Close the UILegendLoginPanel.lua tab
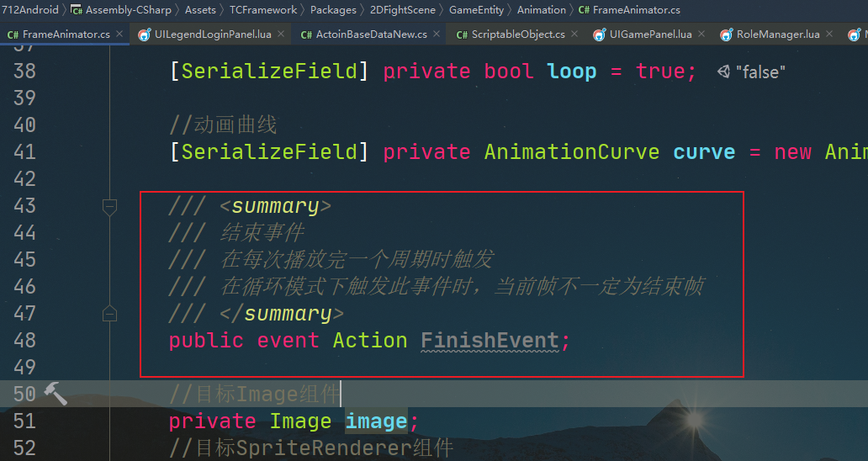Screen dimensions: 868x461 tap(281, 34)
